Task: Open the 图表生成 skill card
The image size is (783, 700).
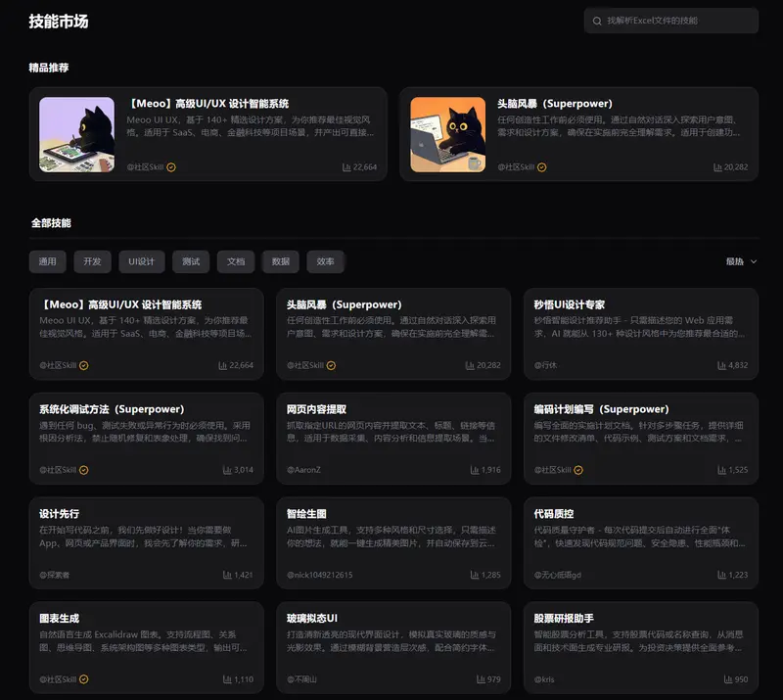Action: point(146,647)
